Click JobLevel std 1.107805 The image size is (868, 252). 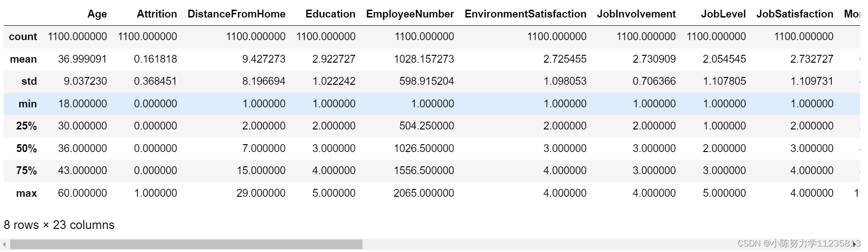[724, 82]
